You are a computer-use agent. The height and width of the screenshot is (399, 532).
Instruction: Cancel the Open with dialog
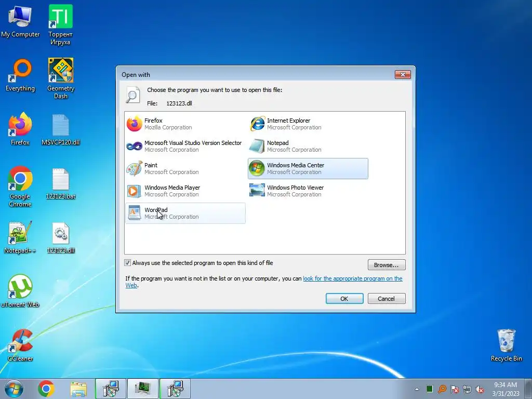387,299
